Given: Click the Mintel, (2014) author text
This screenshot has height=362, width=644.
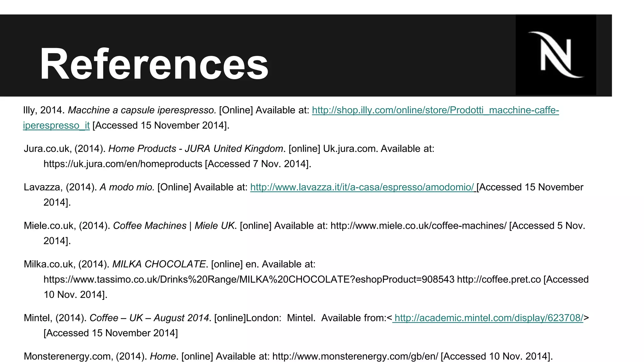Looking at the screenshot, I should (x=55, y=318).
